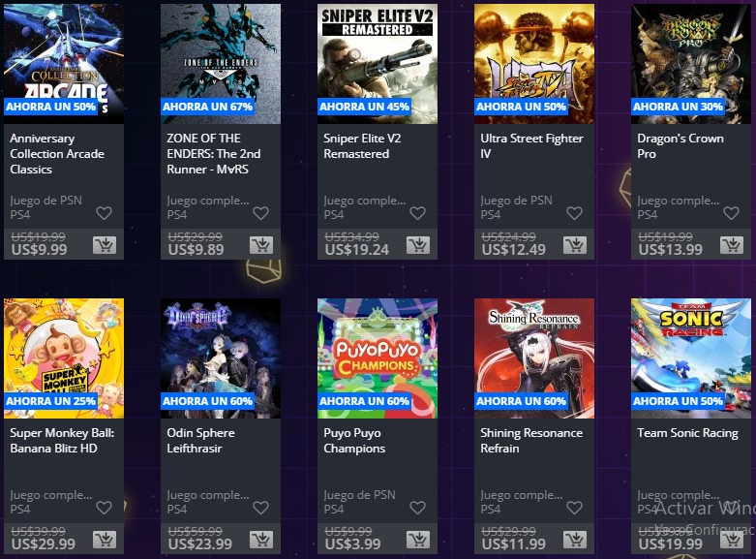This screenshot has width=756, height=559.
Task: Add Puyo Puyo Champions to cart
Action: [x=418, y=540]
